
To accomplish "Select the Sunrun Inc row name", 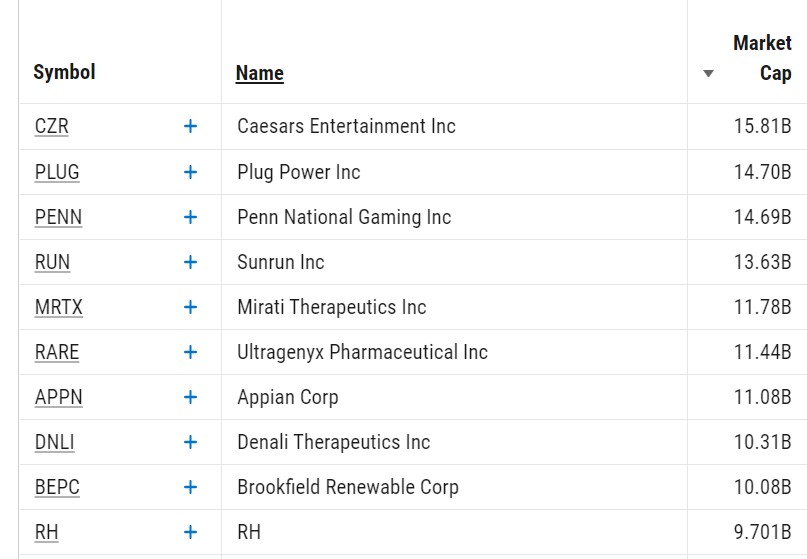I will pos(280,262).
